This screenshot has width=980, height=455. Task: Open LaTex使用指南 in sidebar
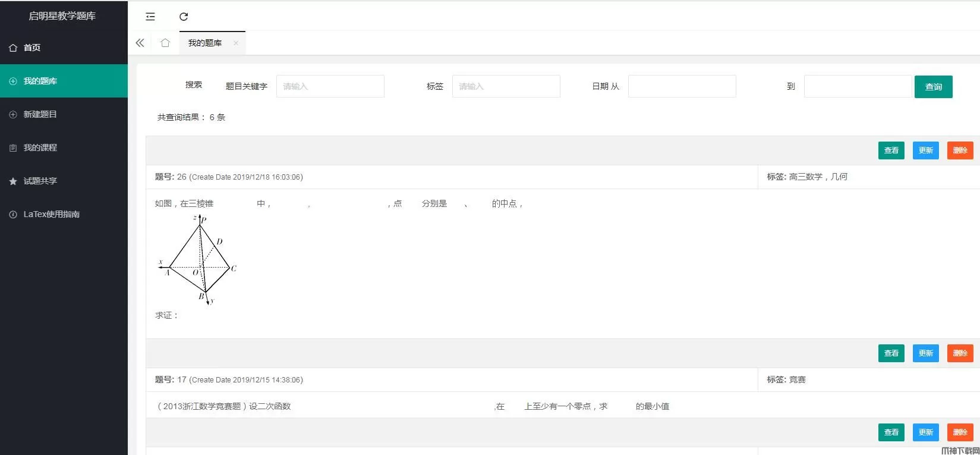point(51,214)
